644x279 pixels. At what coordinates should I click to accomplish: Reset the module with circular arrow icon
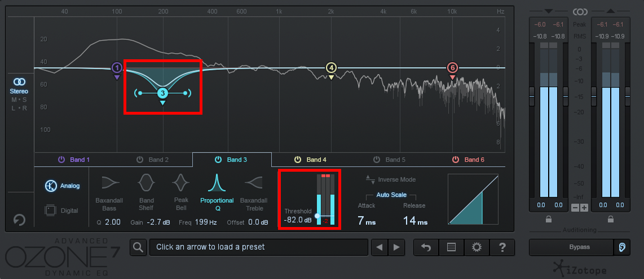19,220
